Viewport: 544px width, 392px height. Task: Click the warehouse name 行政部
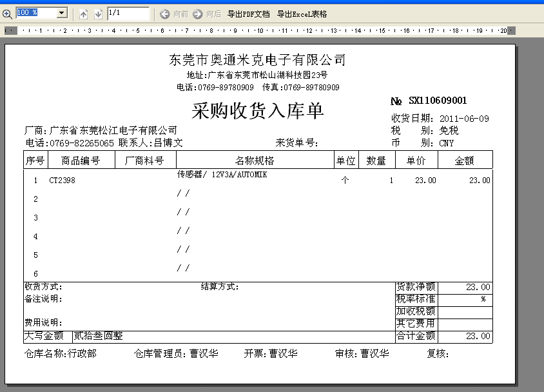tap(83, 353)
